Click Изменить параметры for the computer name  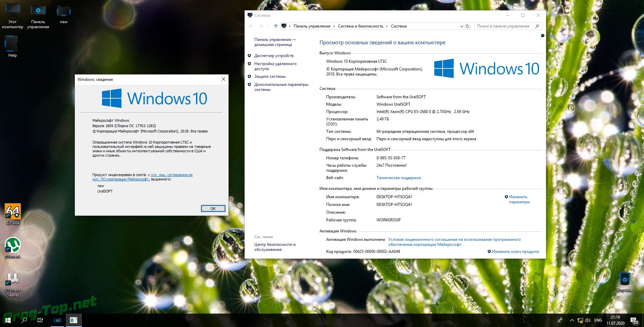point(519,199)
